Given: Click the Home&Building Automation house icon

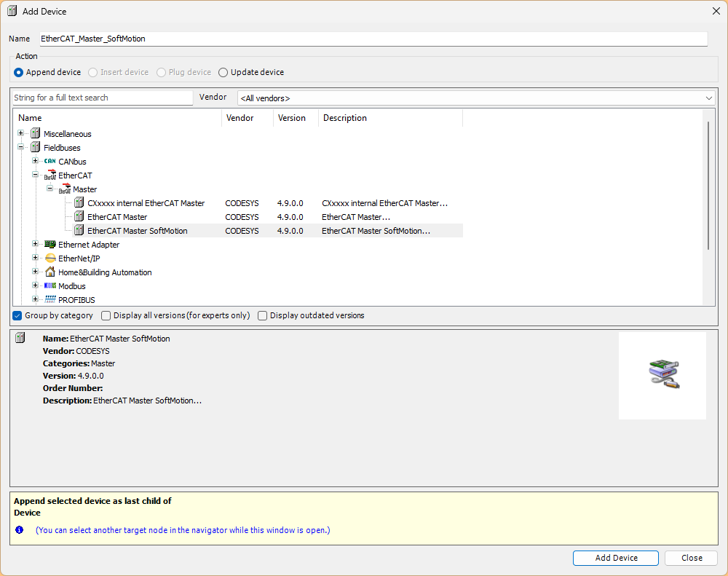Looking at the screenshot, I should coord(50,272).
